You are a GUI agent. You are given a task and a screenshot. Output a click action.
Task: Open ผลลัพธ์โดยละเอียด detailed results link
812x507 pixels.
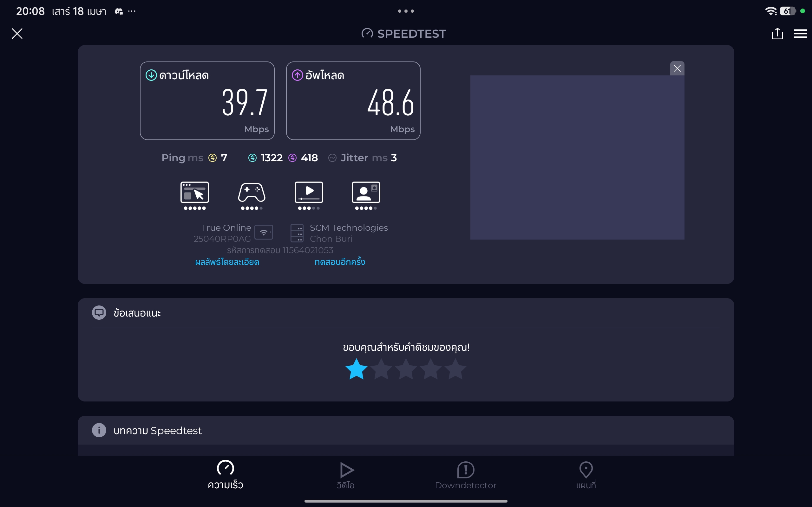pos(227,262)
